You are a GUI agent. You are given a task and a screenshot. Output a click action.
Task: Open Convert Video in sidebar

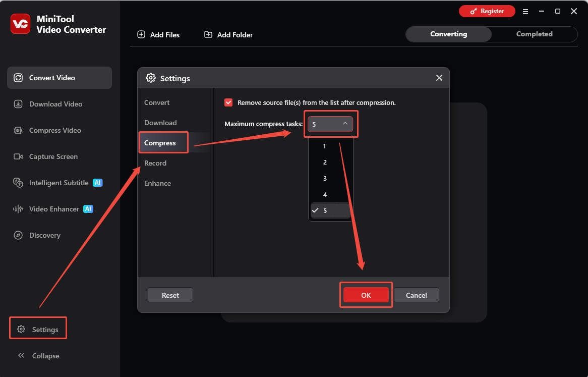(x=59, y=78)
